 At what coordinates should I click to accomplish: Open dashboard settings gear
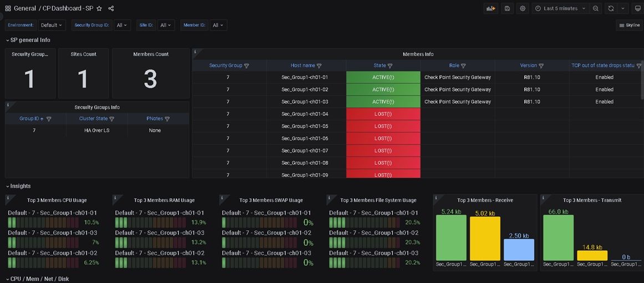(523, 8)
